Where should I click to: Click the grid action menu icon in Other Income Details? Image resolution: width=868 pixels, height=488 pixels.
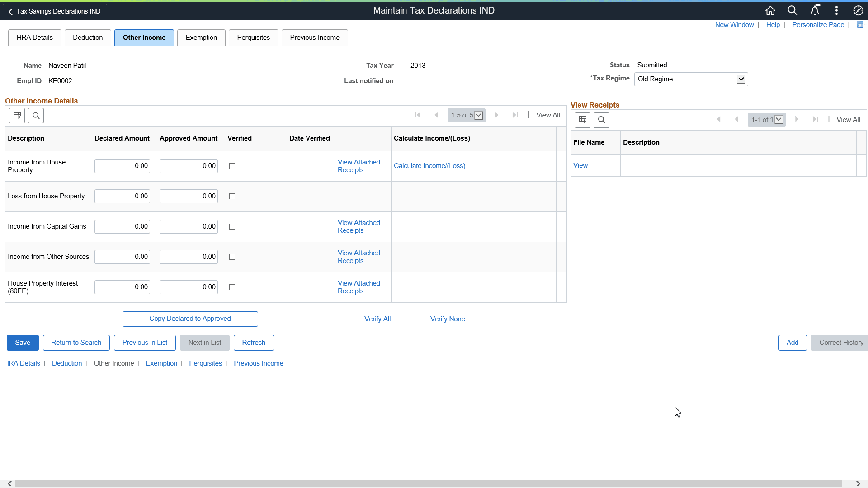16,115
